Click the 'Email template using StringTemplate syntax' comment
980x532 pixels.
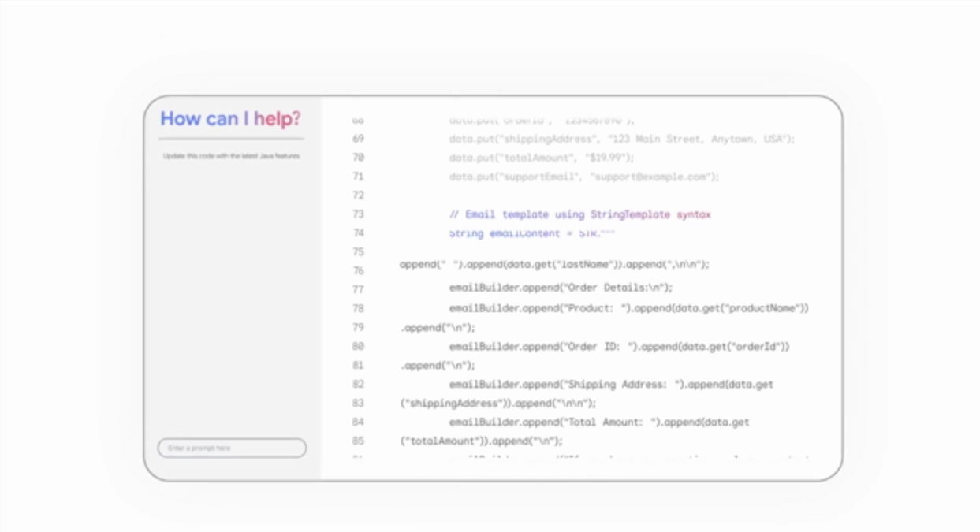tap(580, 214)
